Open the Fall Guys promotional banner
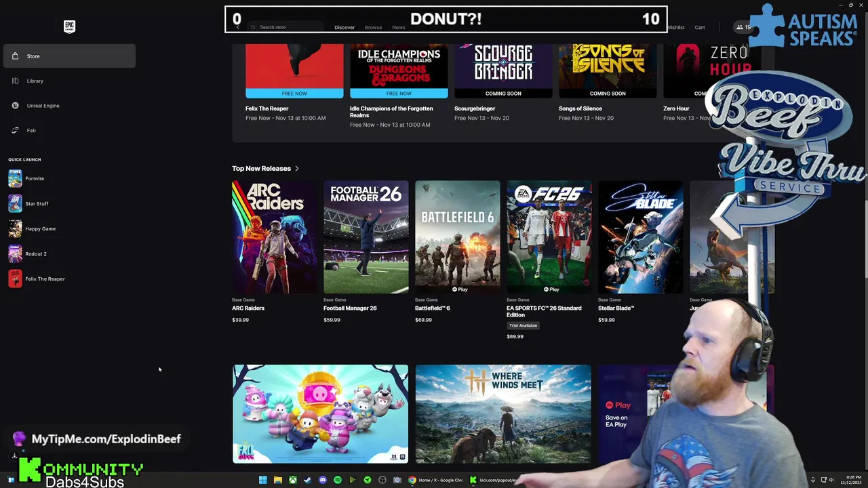868x488 pixels. point(321,414)
